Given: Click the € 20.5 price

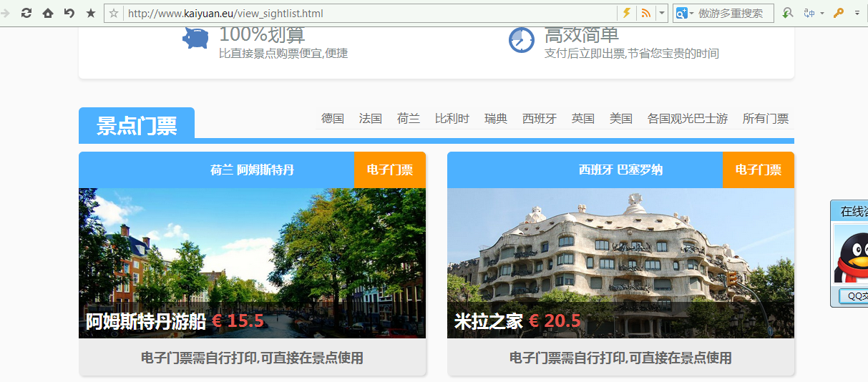Looking at the screenshot, I should tap(555, 321).
